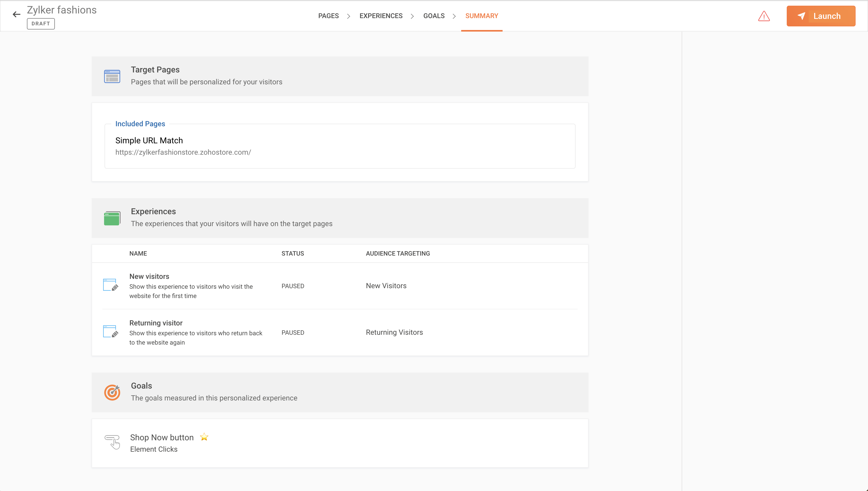Click the orange Goals target icon
Viewport: 868px width, 491px height.
tap(112, 392)
